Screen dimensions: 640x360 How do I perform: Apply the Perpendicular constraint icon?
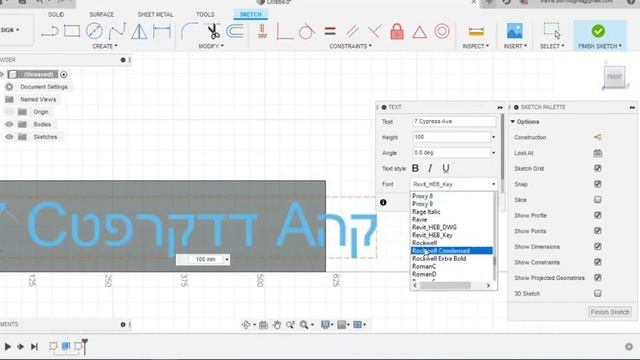pos(284,31)
